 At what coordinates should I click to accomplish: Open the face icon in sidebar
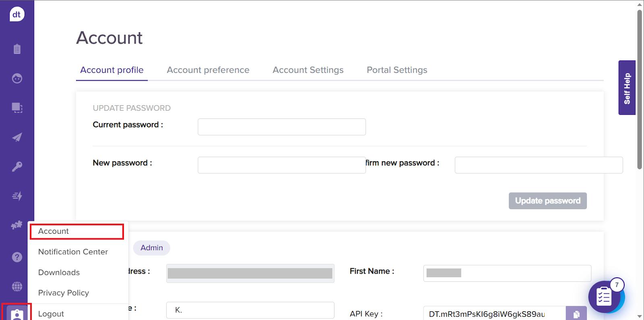tap(17, 78)
